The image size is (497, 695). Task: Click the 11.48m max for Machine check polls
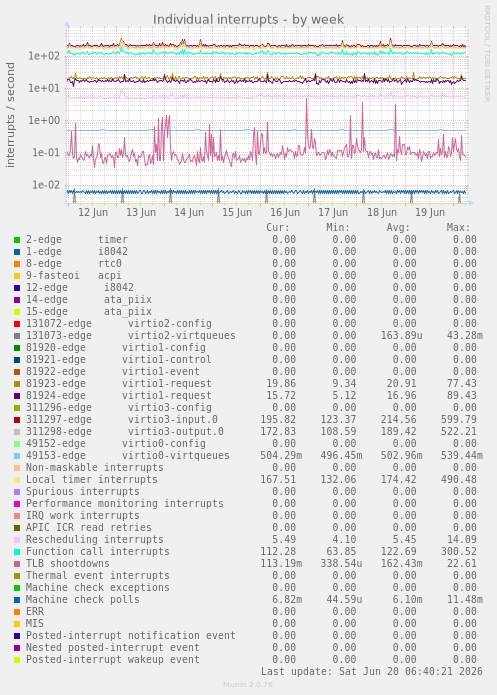tap(465, 600)
